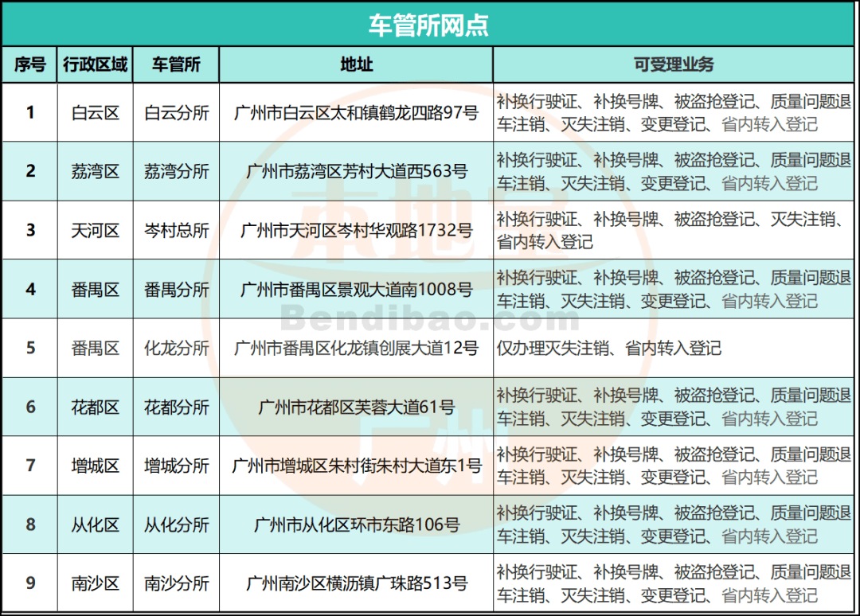The image size is (860, 616).
Task: Click the address of 番禺分所
Action: point(356,290)
